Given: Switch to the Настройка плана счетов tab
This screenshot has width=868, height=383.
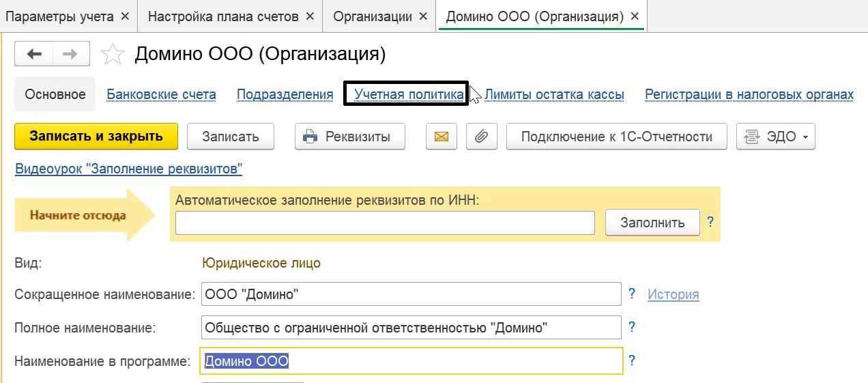Looking at the screenshot, I should pyautogui.click(x=223, y=16).
